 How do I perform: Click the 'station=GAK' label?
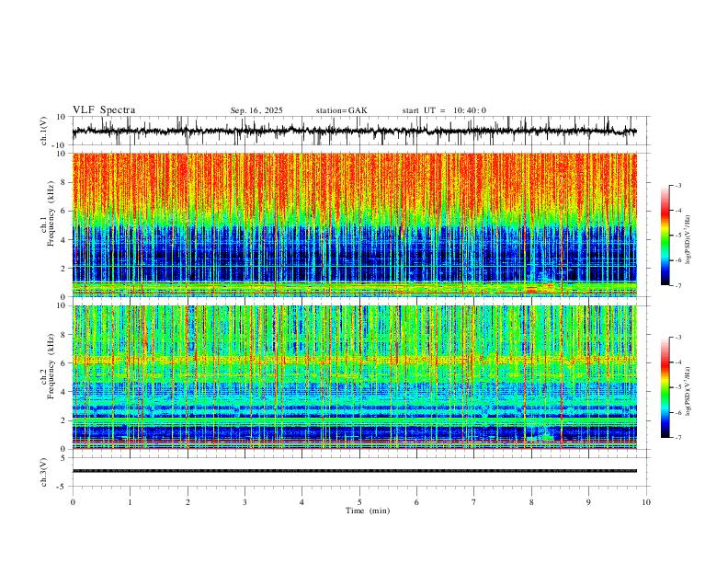[341, 110]
